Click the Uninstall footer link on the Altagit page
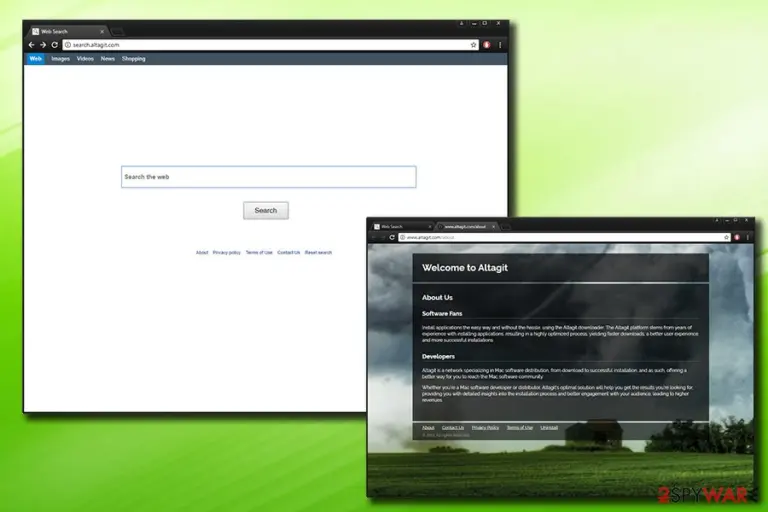768x512 pixels. point(549,428)
